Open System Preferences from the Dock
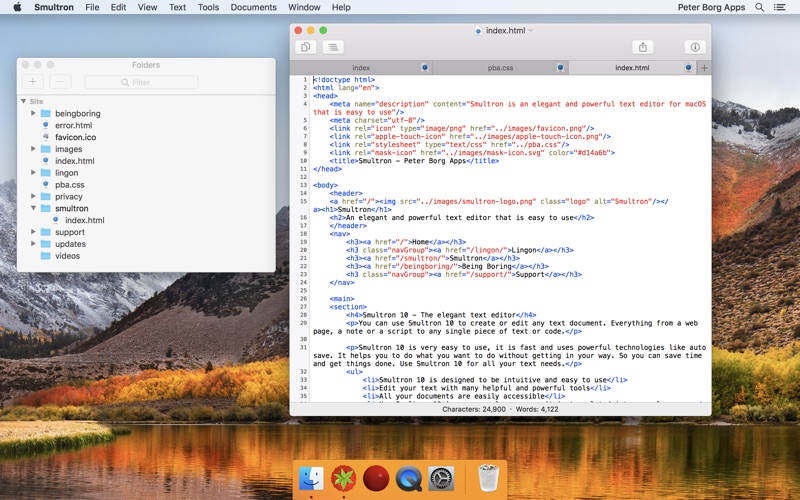The width and height of the screenshot is (800, 500). (x=441, y=479)
